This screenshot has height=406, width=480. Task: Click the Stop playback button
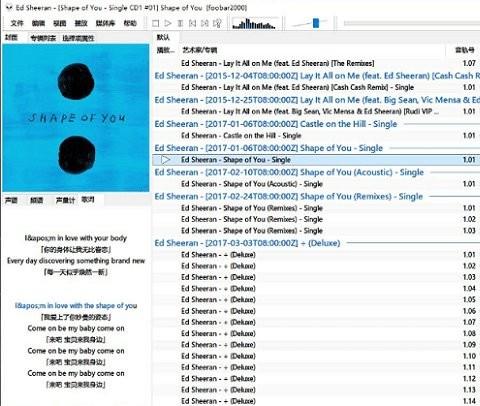tap(155, 23)
